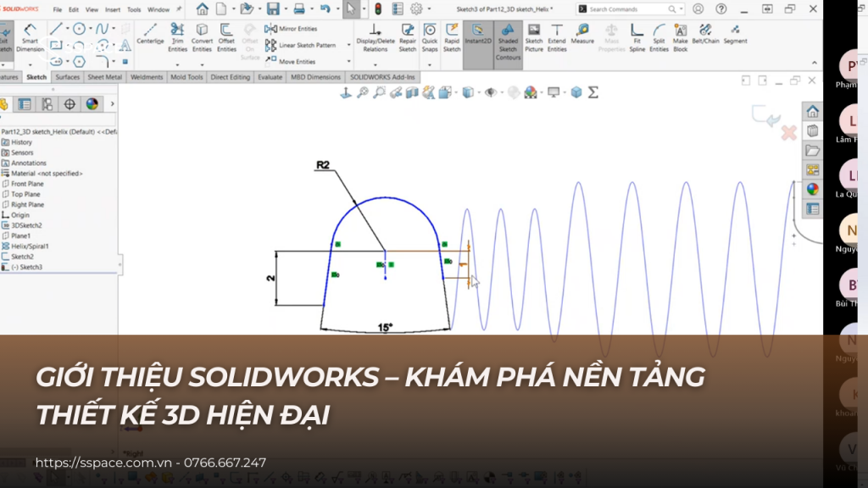Open the File menu
Image resolution: width=868 pixels, height=488 pixels.
58,9
